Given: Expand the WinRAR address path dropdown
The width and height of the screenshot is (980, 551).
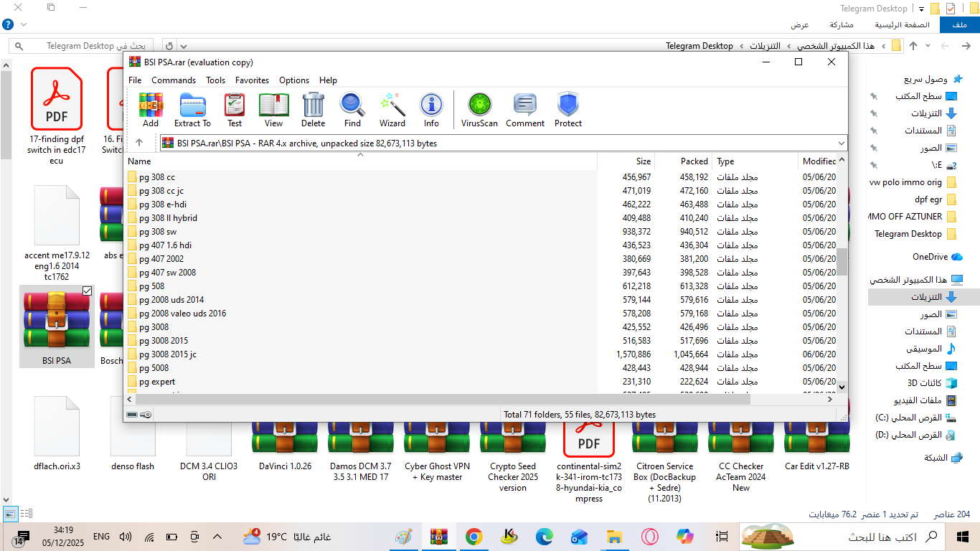Looking at the screenshot, I should pos(841,143).
